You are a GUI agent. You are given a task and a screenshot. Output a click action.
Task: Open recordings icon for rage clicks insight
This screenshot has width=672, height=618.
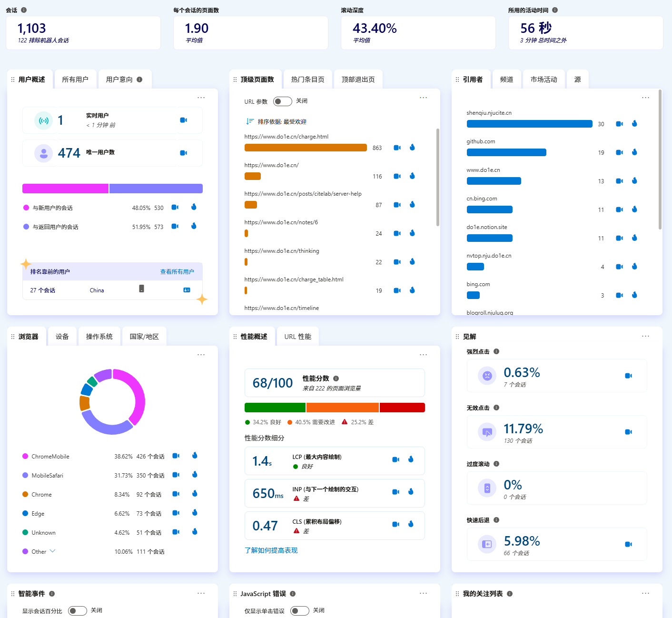click(x=628, y=376)
